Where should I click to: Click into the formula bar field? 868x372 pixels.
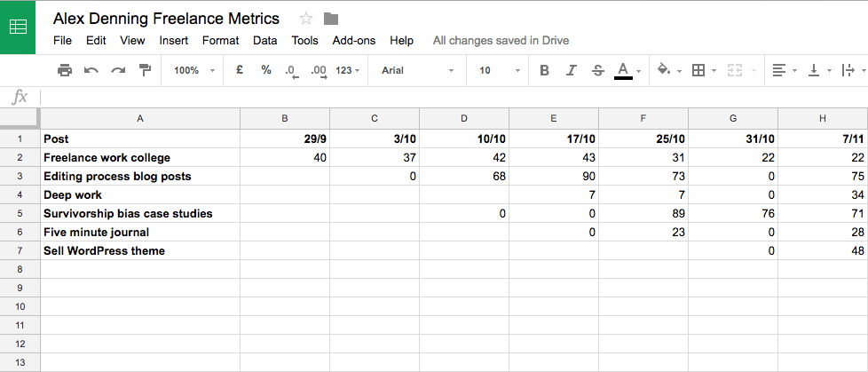pyautogui.click(x=454, y=98)
